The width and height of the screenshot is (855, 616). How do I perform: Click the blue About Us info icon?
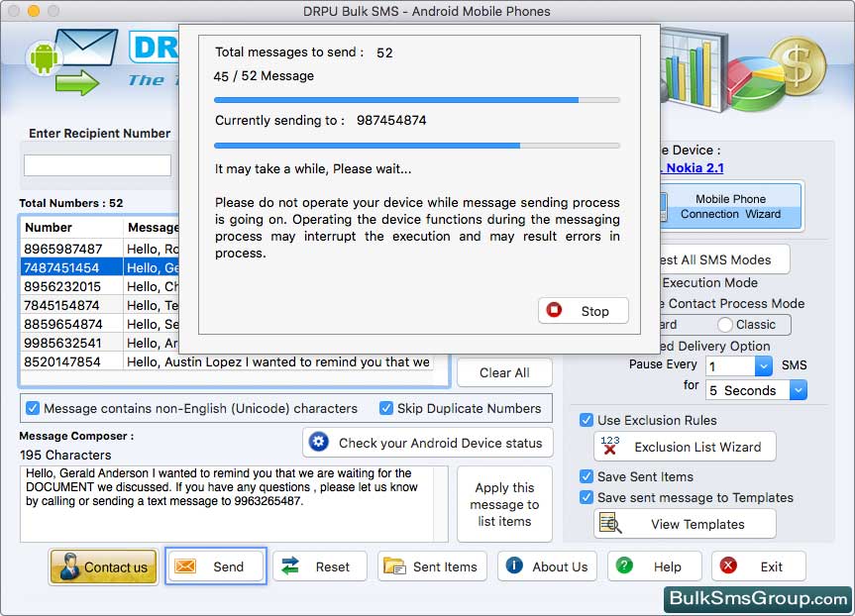pos(514,565)
